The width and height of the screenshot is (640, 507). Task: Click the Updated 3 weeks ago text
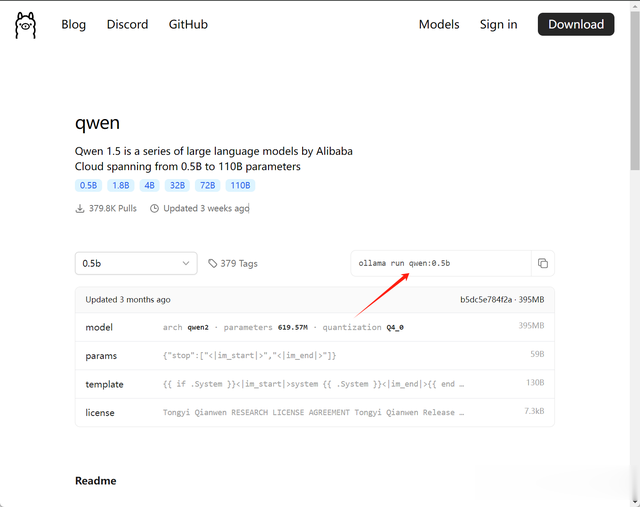point(206,209)
